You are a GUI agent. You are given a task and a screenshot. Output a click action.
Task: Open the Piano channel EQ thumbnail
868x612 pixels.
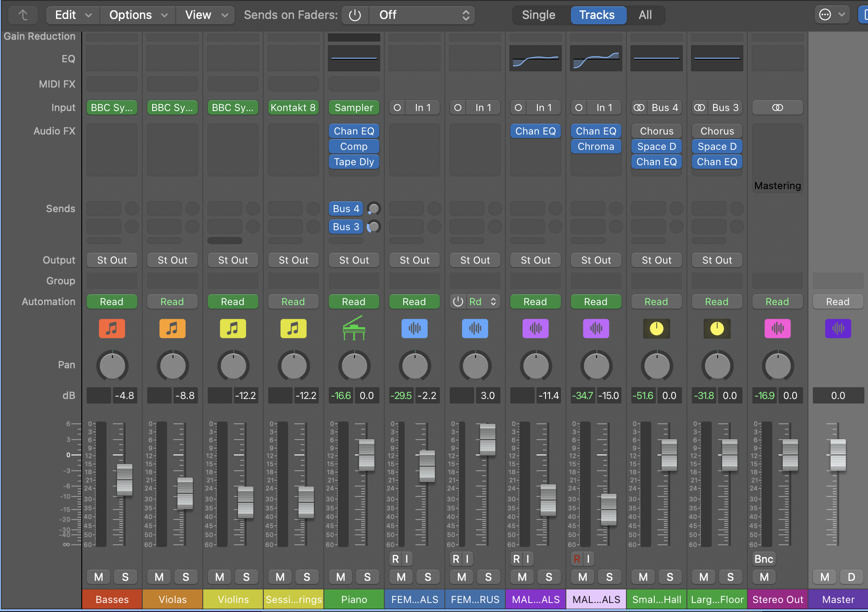coord(354,58)
